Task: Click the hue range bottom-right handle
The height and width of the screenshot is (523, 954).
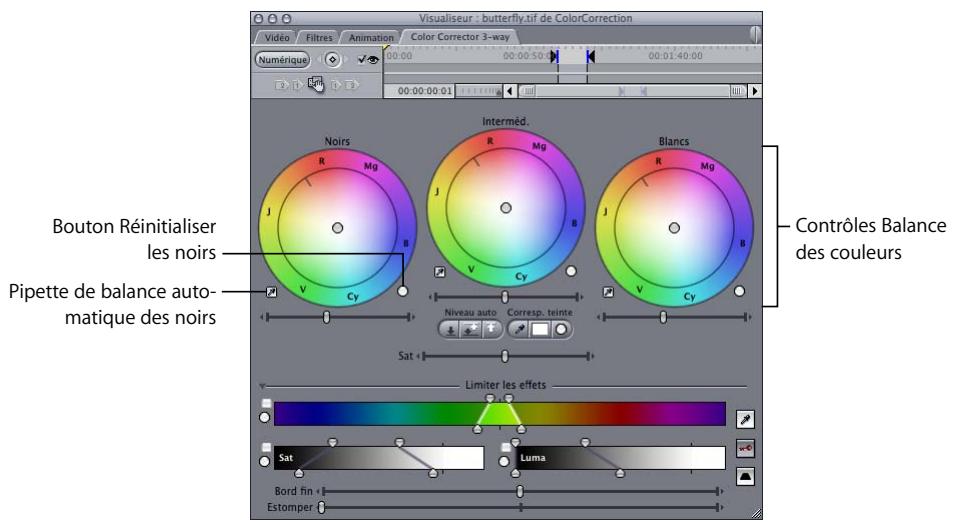Action: pos(521,429)
